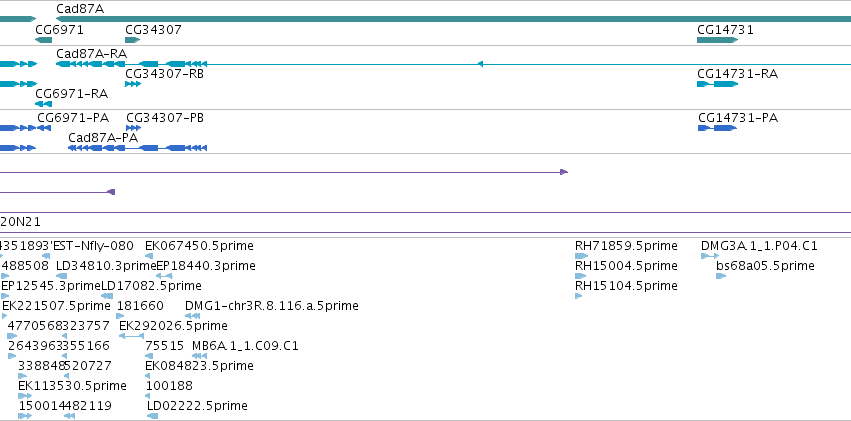The width and height of the screenshot is (851, 421).
Task: Click the Cad87A gene bar
Action: pos(453,19)
